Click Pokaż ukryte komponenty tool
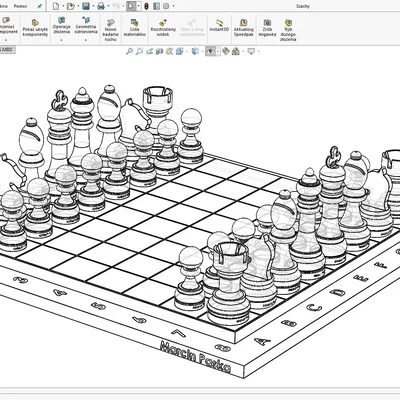Screen dimensions: 400x400 [x=35, y=27]
